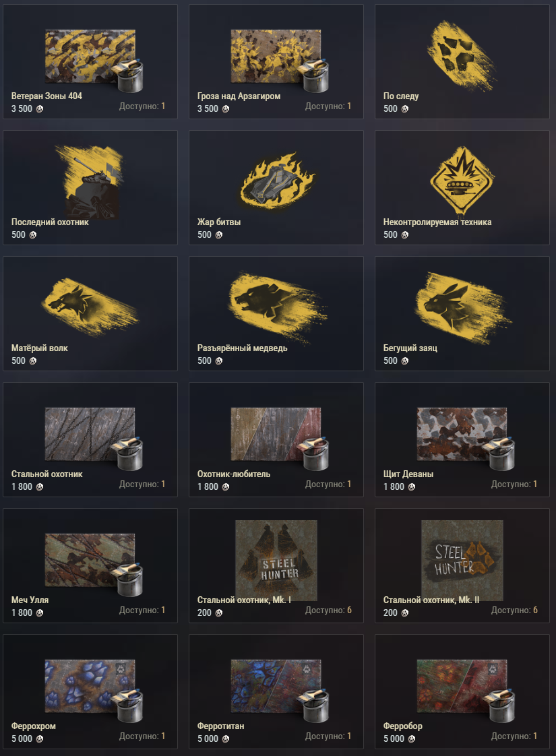Pick the Матёрый волк wolf decal
Image resolution: width=556 pixels, height=756 pixels.
[x=90, y=307]
